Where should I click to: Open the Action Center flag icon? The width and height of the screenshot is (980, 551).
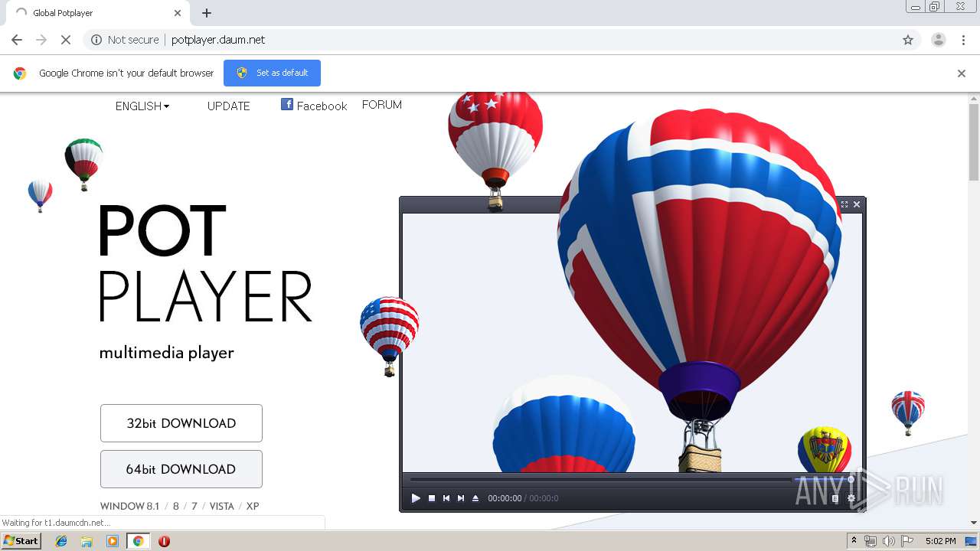pos(907,541)
